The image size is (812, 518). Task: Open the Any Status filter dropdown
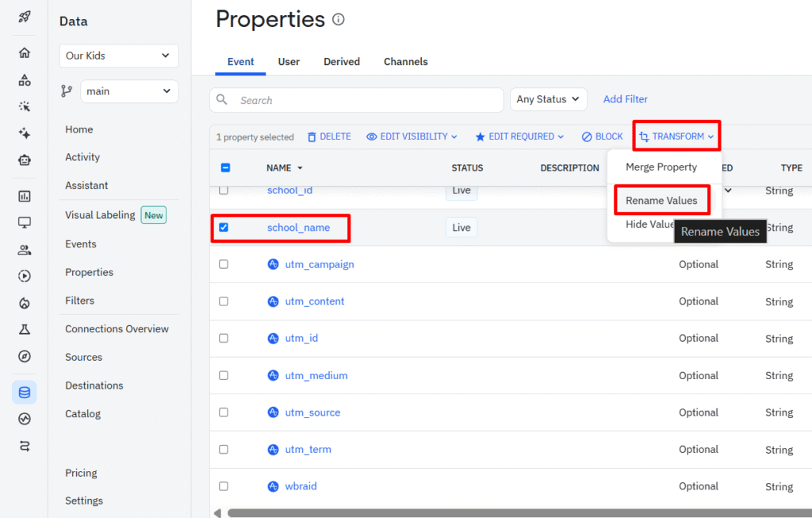pos(548,99)
